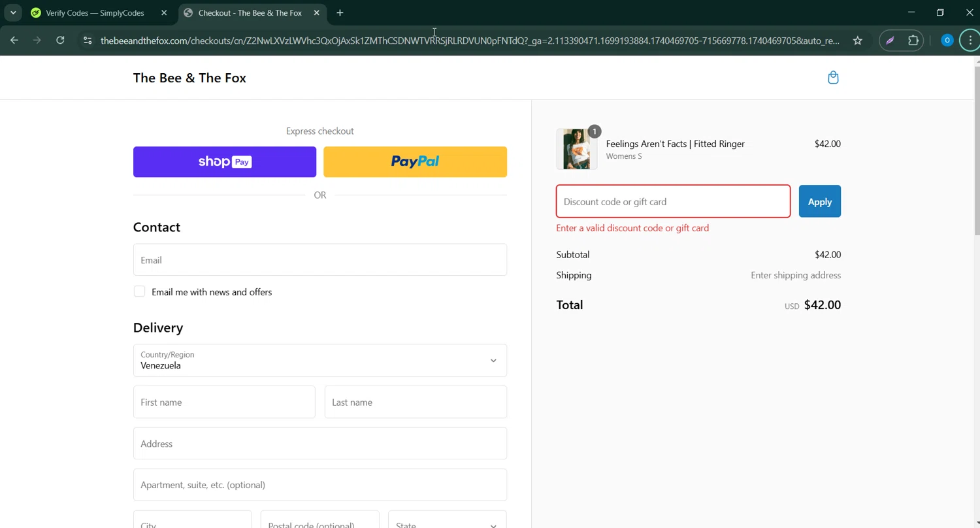Click the Total $42.00 amount
This screenshot has height=528, width=980.
[x=822, y=305]
